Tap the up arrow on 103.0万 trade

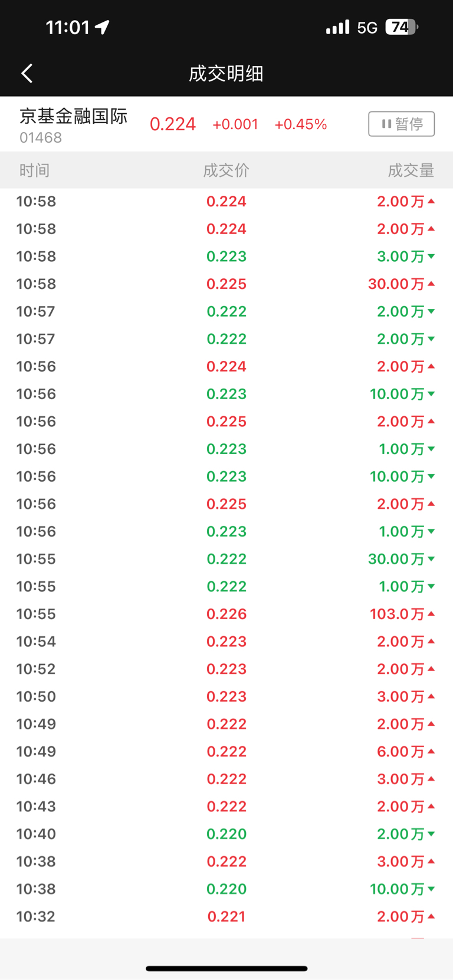tap(431, 614)
